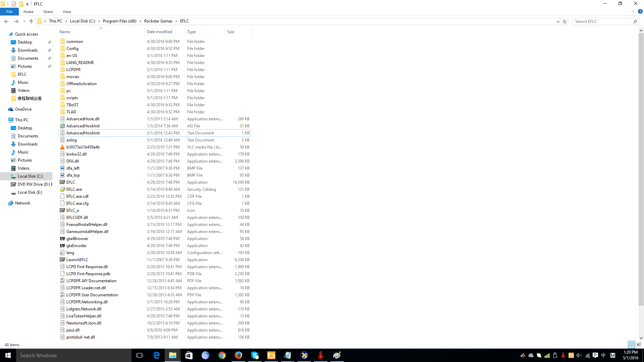The height and width of the screenshot is (362, 644).
Task: Click the vertical scrollbar down arrow
Action: click(641, 338)
